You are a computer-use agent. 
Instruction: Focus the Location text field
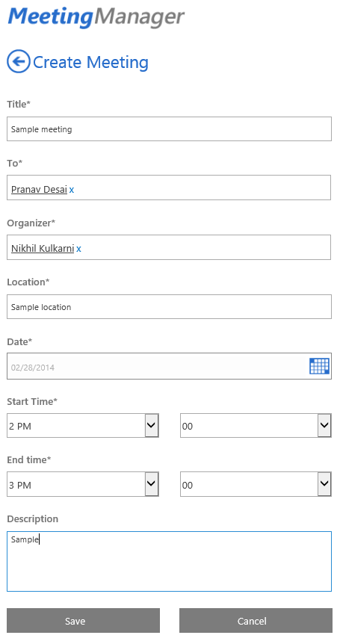169,307
